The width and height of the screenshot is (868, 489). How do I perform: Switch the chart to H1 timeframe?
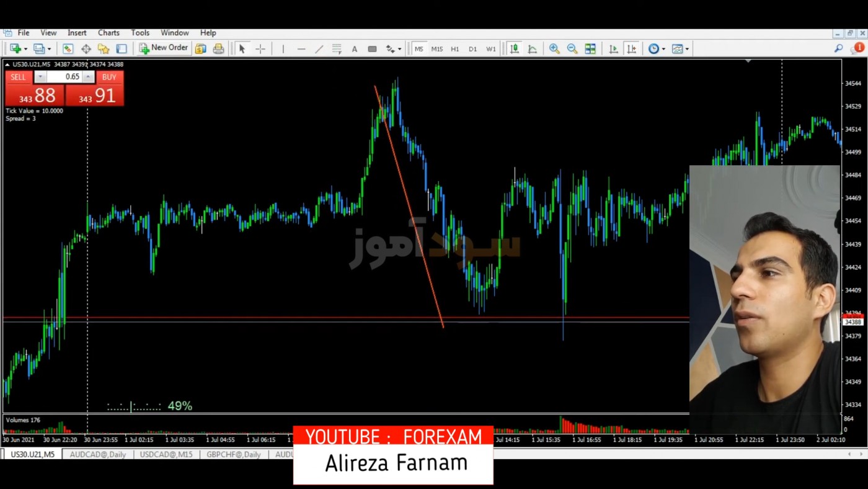pyautogui.click(x=455, y=48)
